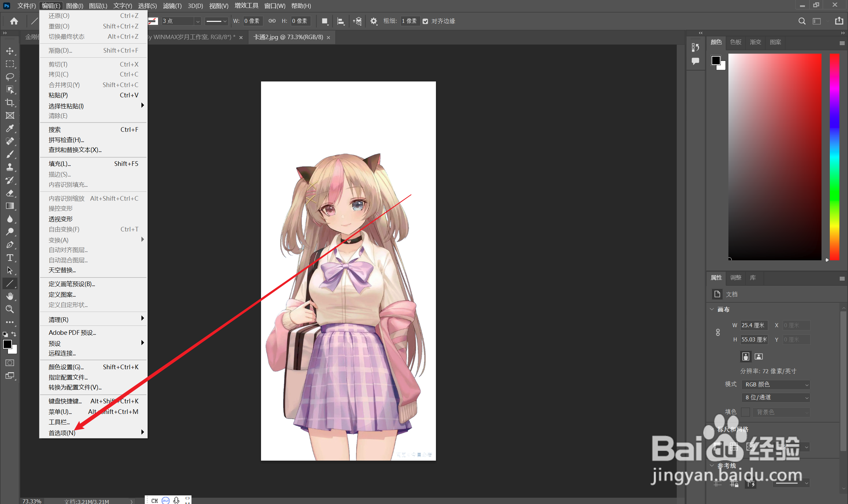
Task: Open the 8 位/通道 dropdown
Action: point(776,397)
